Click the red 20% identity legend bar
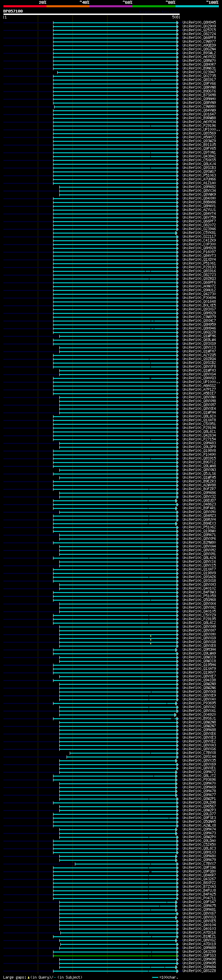222x980 pixels. [x=25, y=6]
